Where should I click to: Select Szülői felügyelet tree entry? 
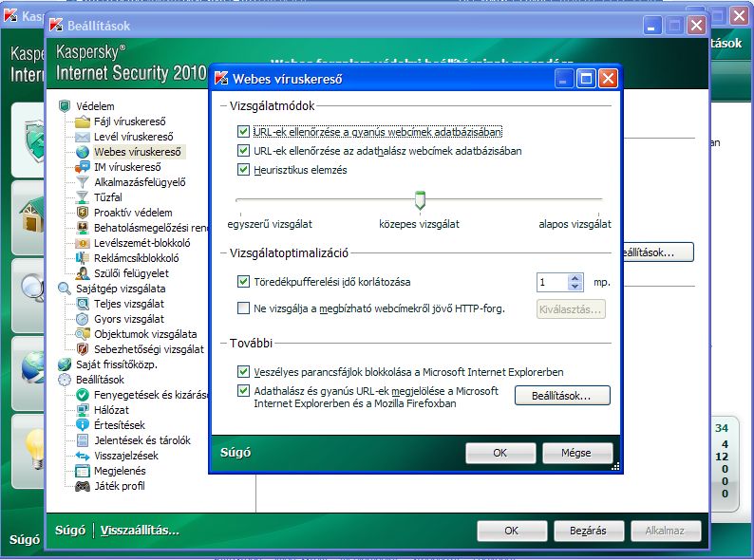(131, 273)
